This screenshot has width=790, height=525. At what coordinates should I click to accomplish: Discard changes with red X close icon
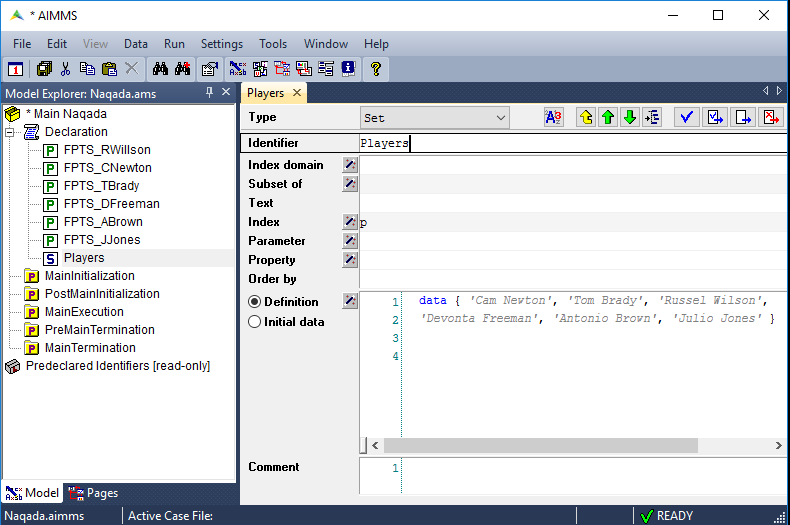click(771, 117)
